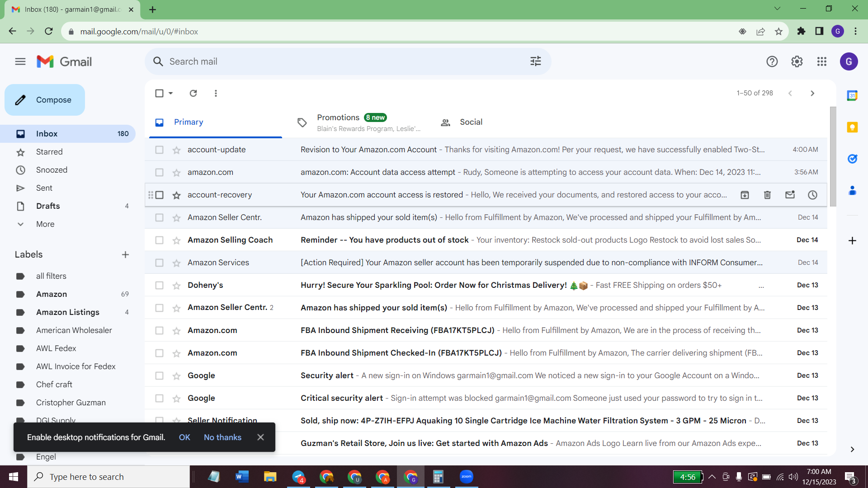
Task: Open Google Calendar side panel
Action: point(852,95)
